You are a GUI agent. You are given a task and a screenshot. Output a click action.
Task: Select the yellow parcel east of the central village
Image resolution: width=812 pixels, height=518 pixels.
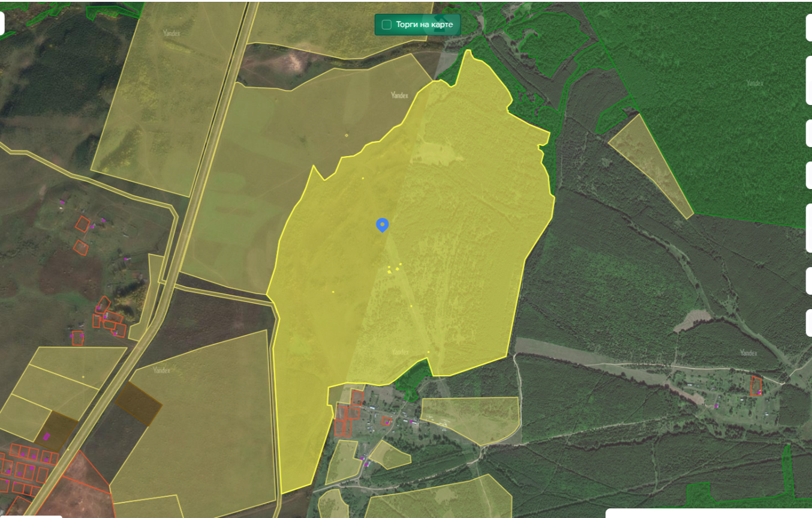471,419
